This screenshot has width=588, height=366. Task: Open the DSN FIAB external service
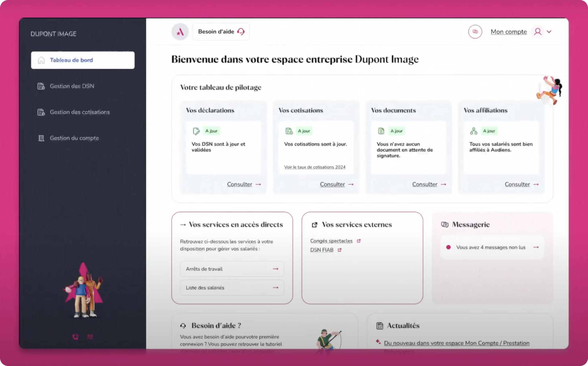tap(322, 250)
